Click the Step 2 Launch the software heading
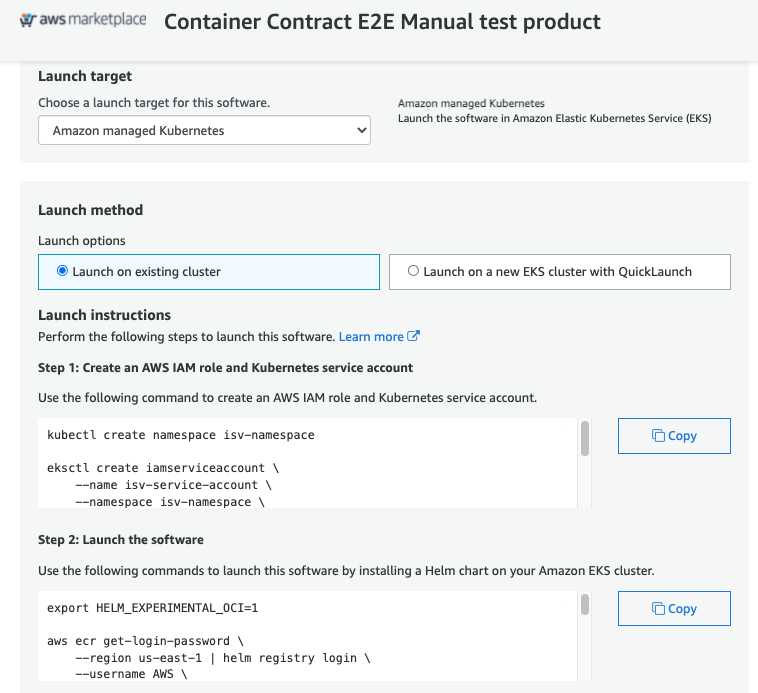This screenshot has width=758, height=693. [x=121, y=540]
